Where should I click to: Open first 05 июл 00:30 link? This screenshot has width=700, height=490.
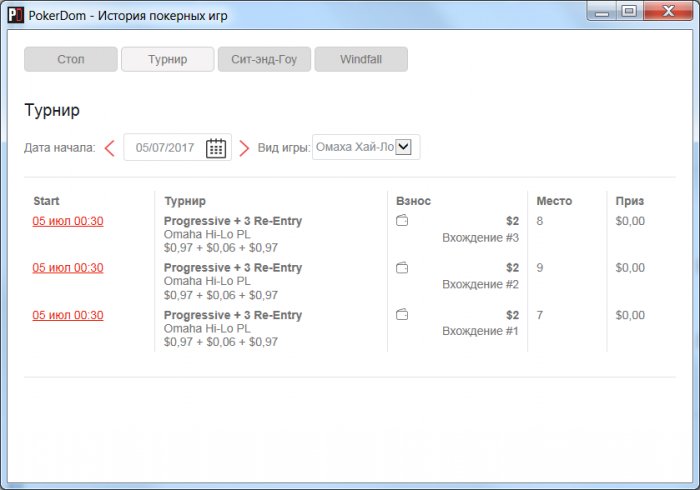(68, 221)
